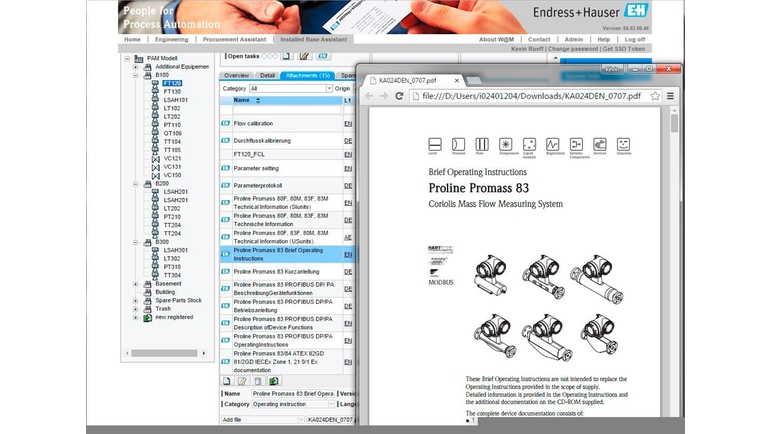Click the EH icon of Promass 83 Kurzanleitung row
This screenshot has height=434, width=771.
(226, 271)
